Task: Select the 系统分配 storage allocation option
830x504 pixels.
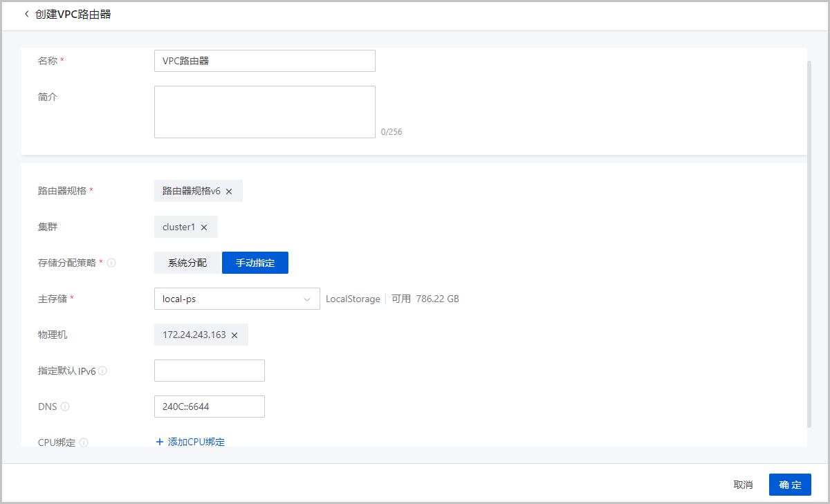Action: pos(186,263)
